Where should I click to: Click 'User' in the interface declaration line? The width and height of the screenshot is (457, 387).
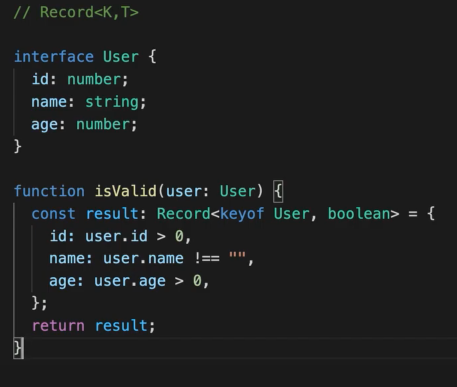pos(121,57)
